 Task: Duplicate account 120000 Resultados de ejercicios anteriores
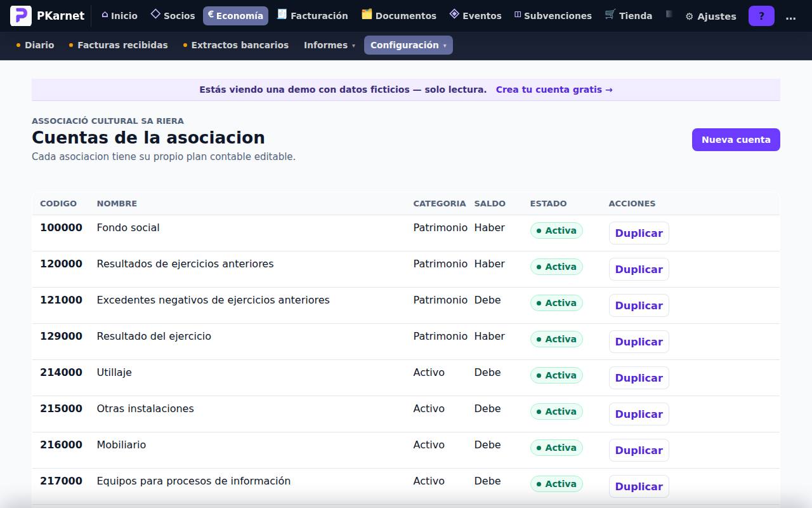(x=639, y=269)
